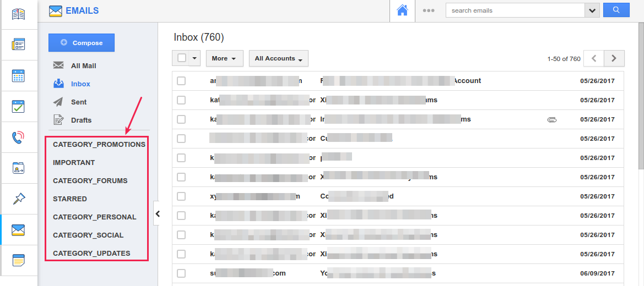
Task: Check the email dated 06/09/2017
Action: (181, 273)
